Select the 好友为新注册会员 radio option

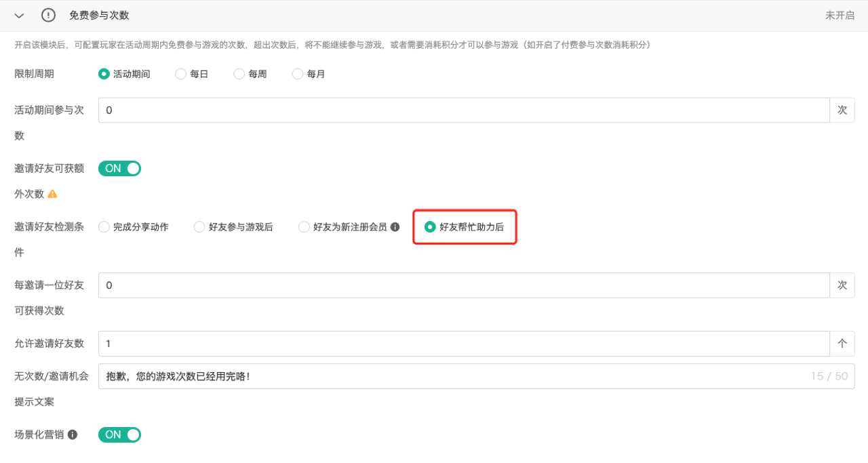304,227
